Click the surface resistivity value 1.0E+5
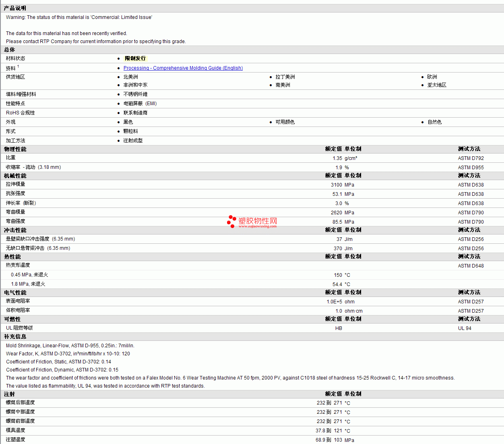 click(x=335, y=302)
